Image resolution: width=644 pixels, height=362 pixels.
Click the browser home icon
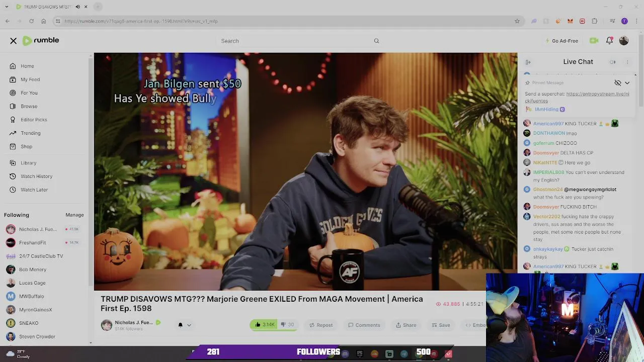44,21
